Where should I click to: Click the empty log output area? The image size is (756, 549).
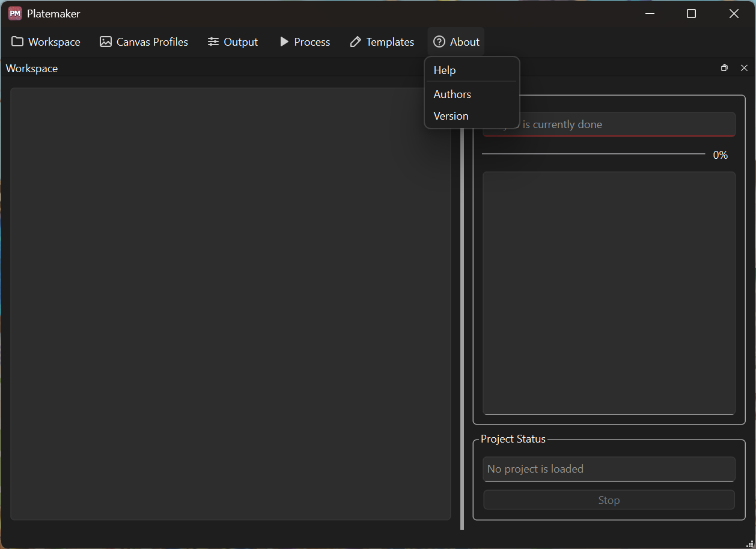[x=609, y=293]
